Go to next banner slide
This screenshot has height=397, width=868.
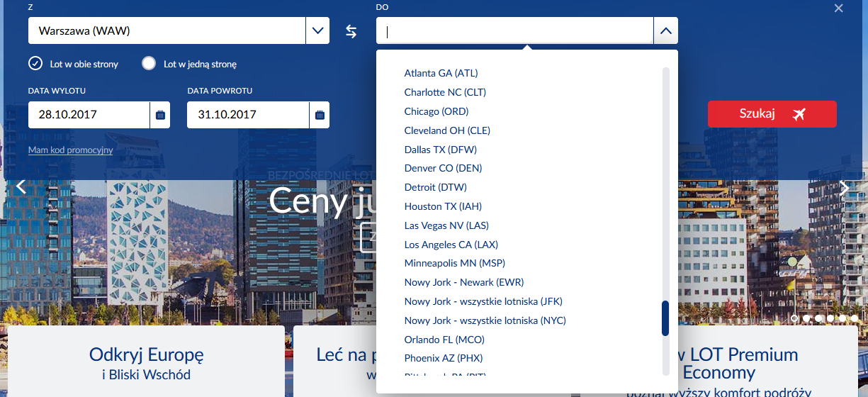pyautogui.click(x=844, y=187)
